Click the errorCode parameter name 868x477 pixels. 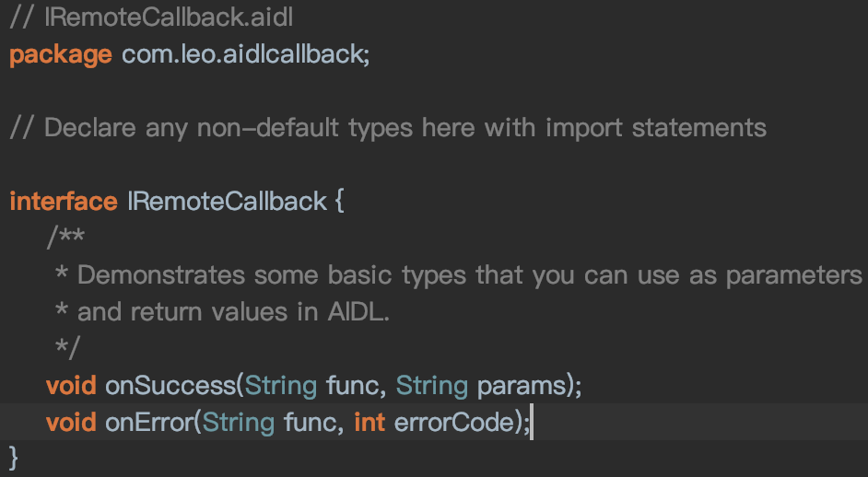452,422
